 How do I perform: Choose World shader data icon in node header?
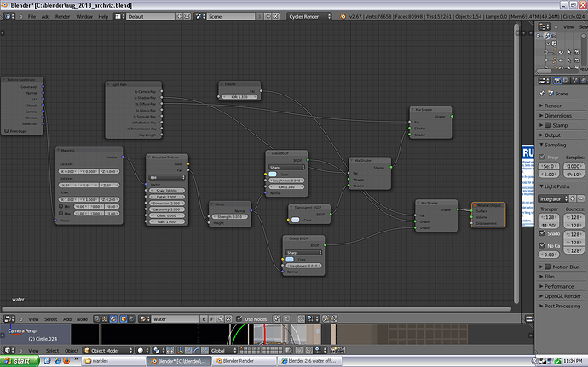pos(131,319)
